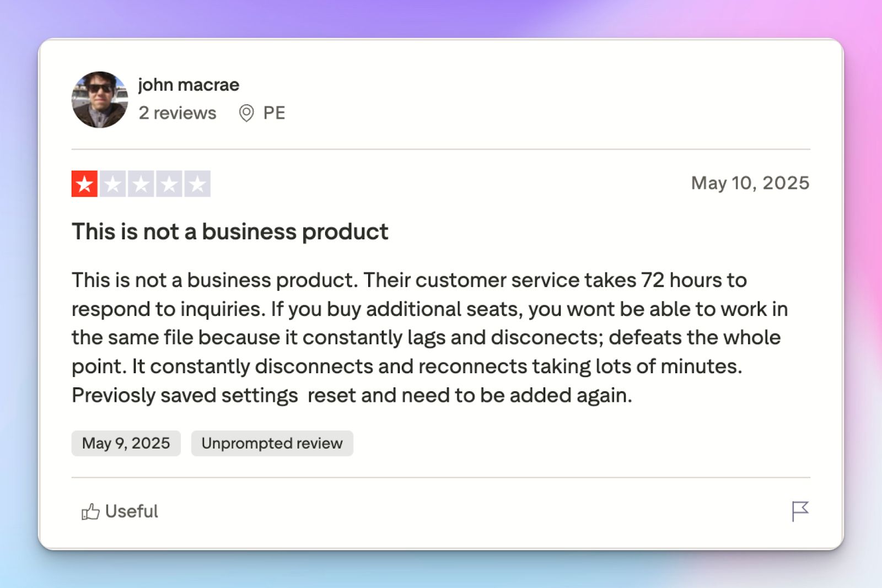Click the location pin icon
The image size is (882, 588).
point(246,113)
